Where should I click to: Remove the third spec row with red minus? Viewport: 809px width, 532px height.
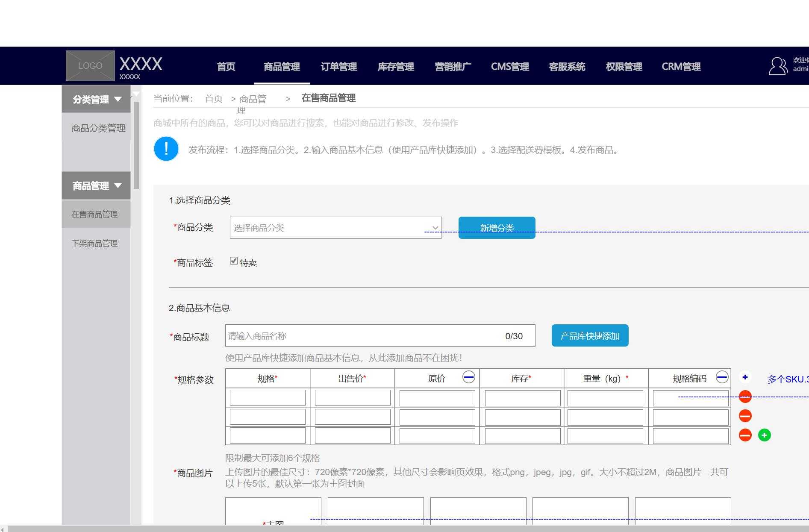[x=745, y=435]
